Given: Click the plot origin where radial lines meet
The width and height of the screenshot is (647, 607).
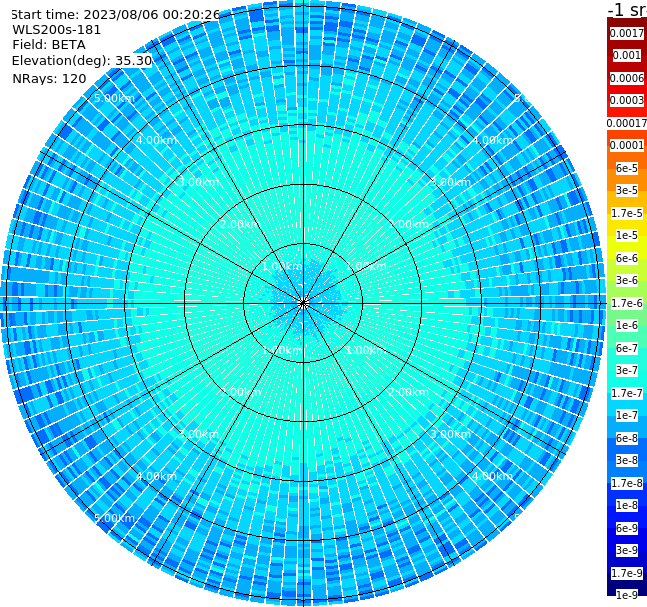Looking at the screenshot, I should (x=303, y=303).
